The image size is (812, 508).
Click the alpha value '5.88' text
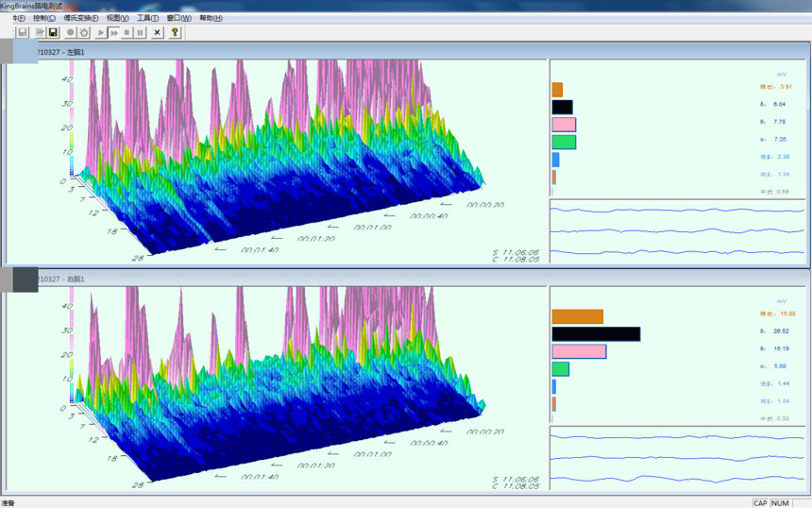[780, 366]
